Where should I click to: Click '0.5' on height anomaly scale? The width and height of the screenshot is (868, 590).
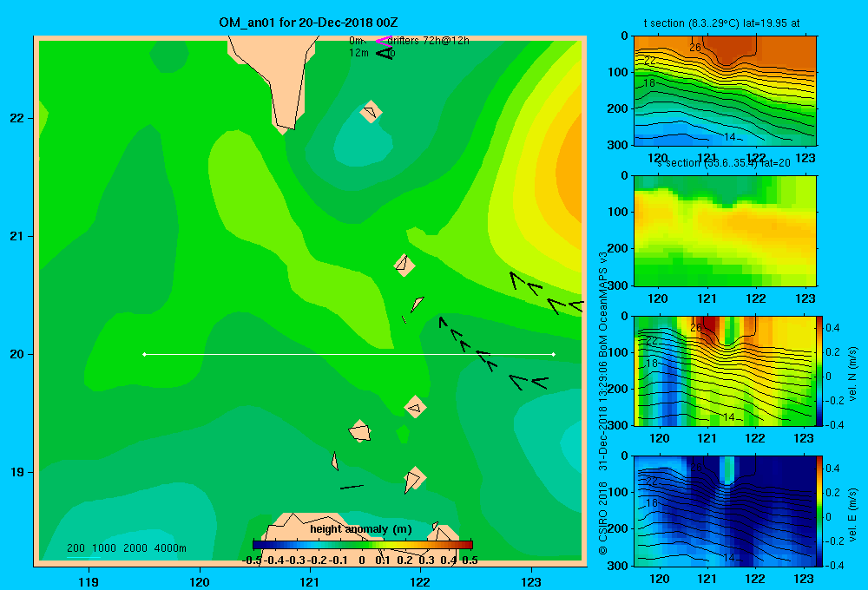pyautogui.click(x=470, y=560)
